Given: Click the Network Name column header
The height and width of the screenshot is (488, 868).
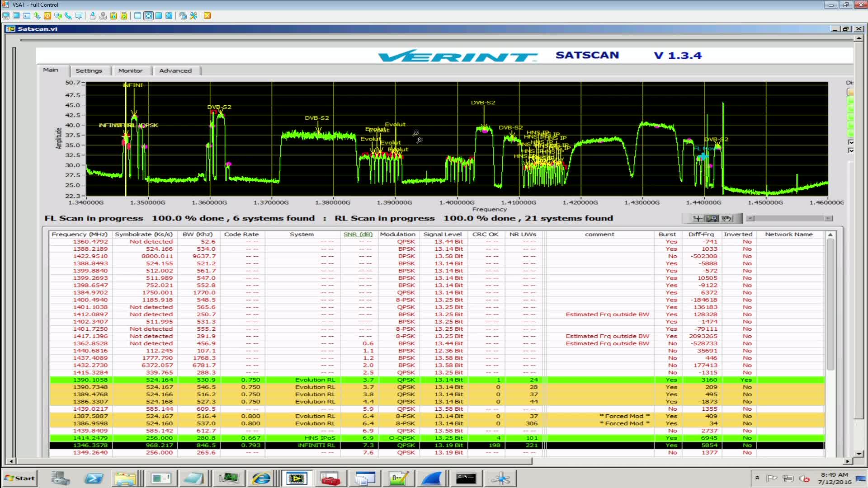Looking at the screenshot, I should coord(789,235).
